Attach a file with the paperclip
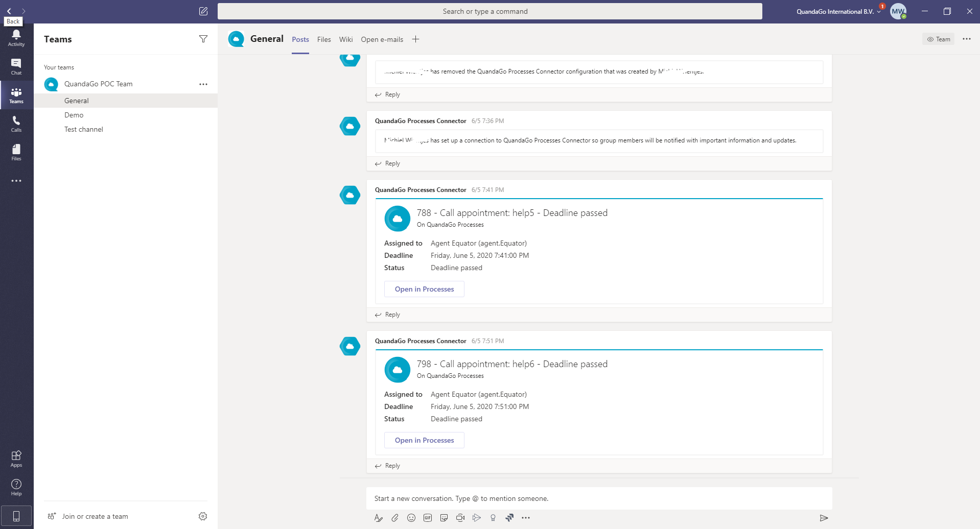 (x=395, y=518)
